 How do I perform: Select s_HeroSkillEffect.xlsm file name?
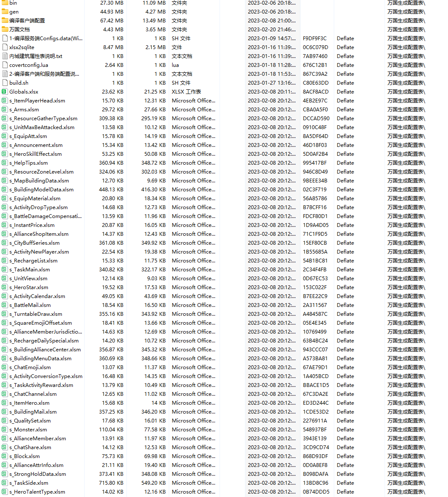coord(36,154)
